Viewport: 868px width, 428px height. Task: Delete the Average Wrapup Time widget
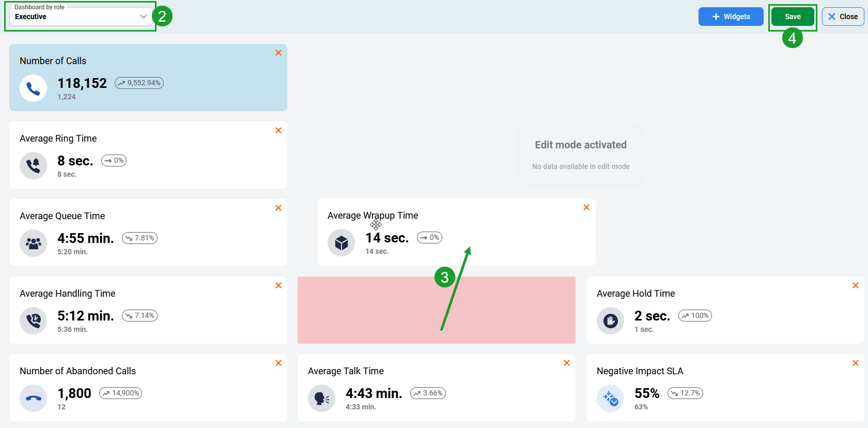coord(586,207)
